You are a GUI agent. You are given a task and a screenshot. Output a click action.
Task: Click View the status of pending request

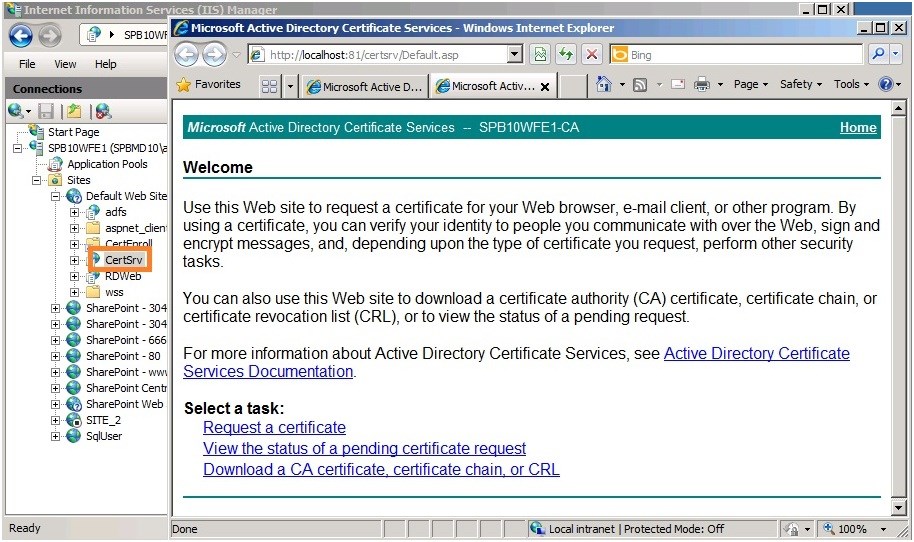pos(364,449)
